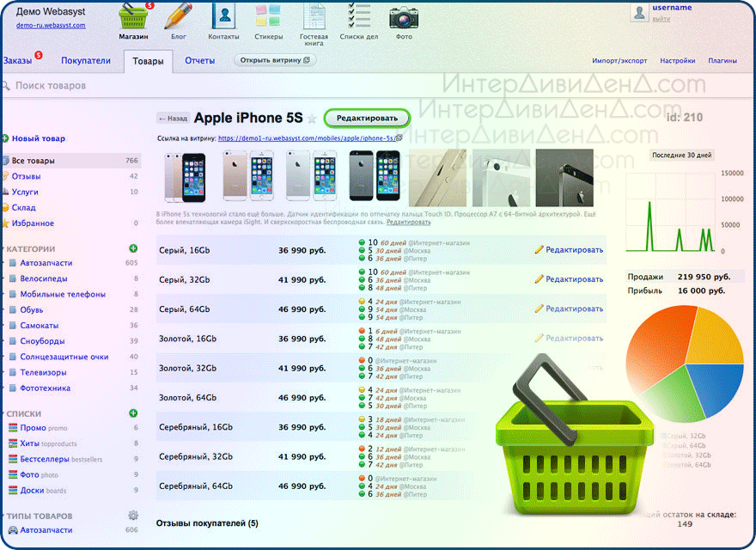Select the Сноуборды category
The height and width of the screenshot is (550, 756).
pyautogui.click(x=42, y=341)
